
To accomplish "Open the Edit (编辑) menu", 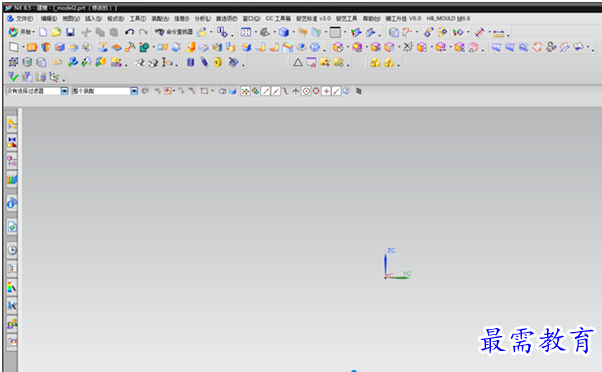I will tap(49, 18).
